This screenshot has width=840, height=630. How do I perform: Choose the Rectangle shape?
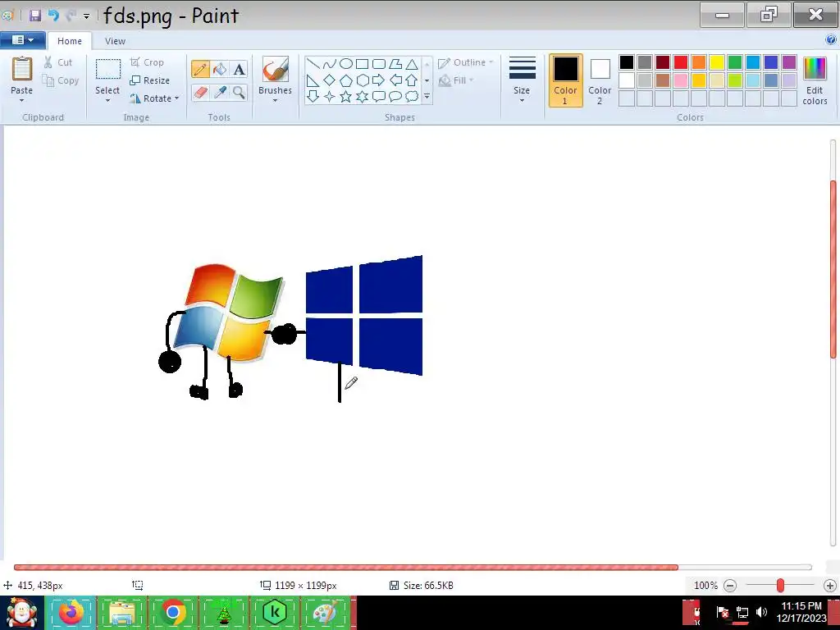[x=362, y=64]
